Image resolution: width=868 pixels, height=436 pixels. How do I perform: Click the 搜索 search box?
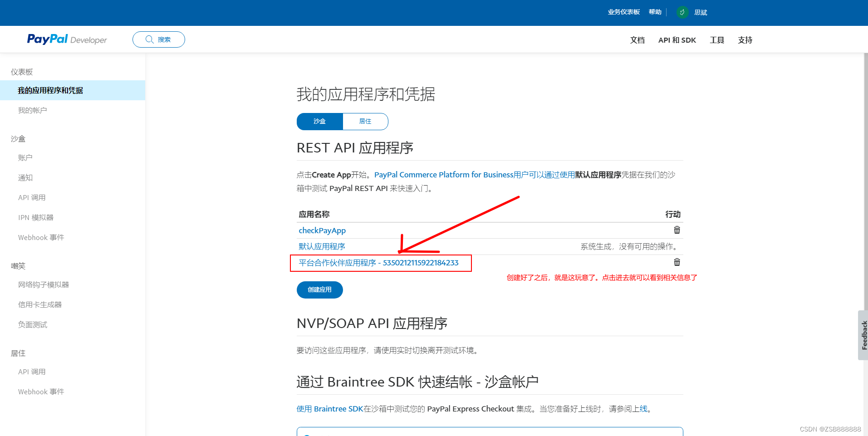[159, 39]
